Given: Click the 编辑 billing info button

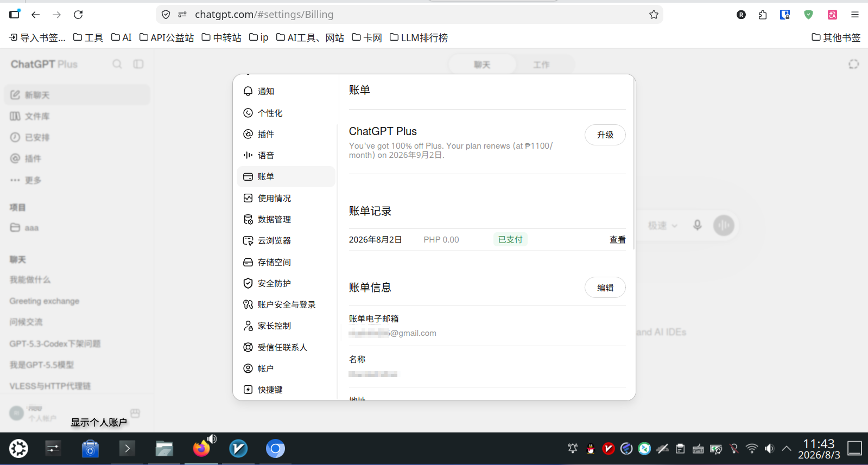Looking at the screenshot, I should coord(605,288).
